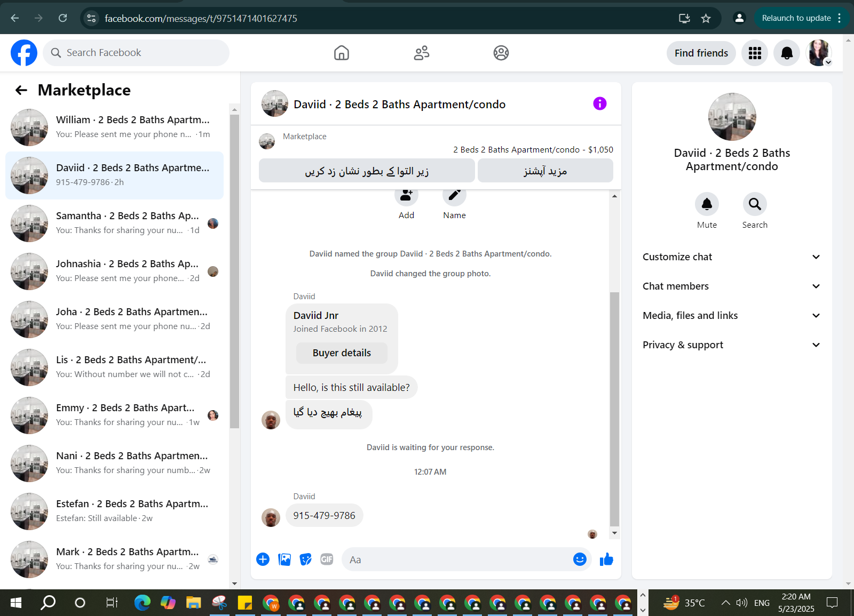Open the emoji picker in message box
Image resolution: width=854 pixels, height=616 pixels.
pyautogui.click(x=580, y=559)
